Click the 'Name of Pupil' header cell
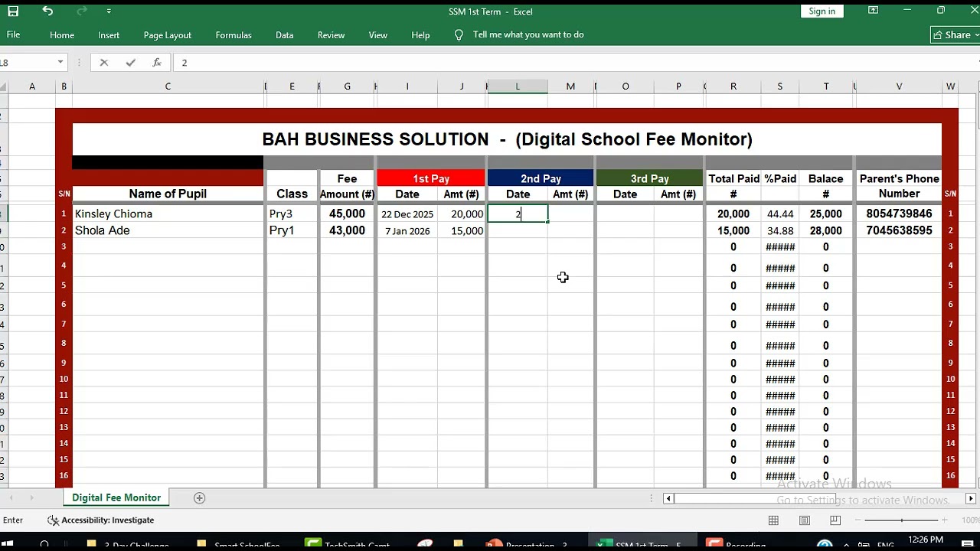 pos(168,194)
